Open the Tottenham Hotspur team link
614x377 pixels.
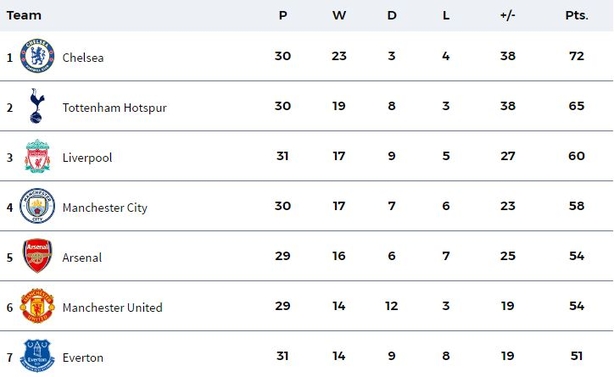click(114, 108)
